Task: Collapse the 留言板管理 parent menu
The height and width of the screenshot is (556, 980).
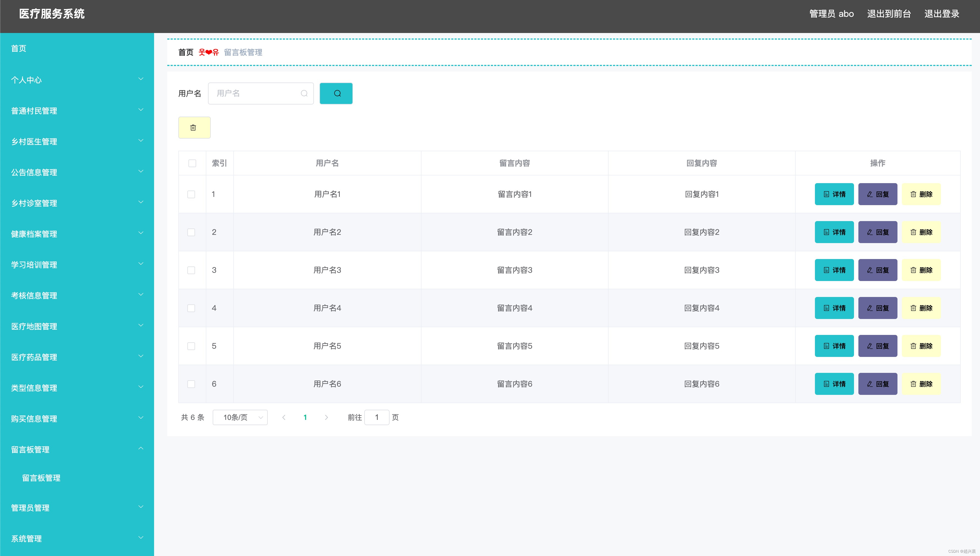Action: [77, 450]
